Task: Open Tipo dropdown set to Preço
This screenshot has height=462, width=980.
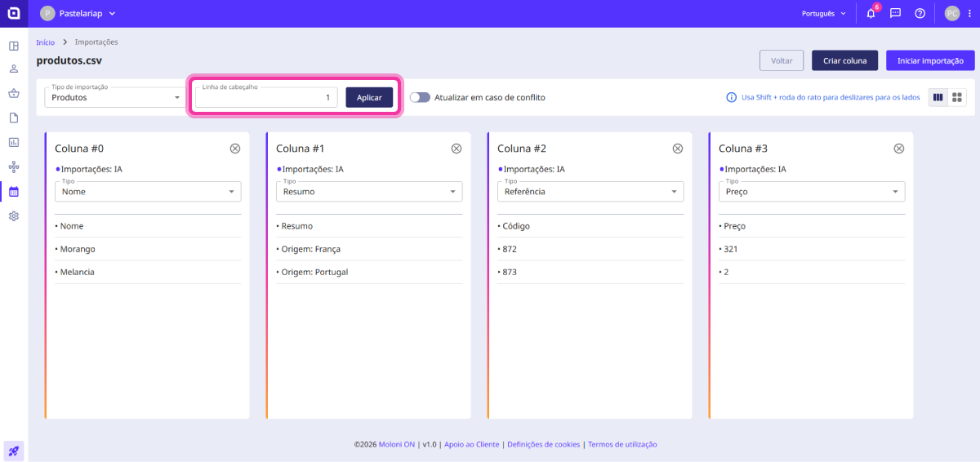Action: point(812,192)
